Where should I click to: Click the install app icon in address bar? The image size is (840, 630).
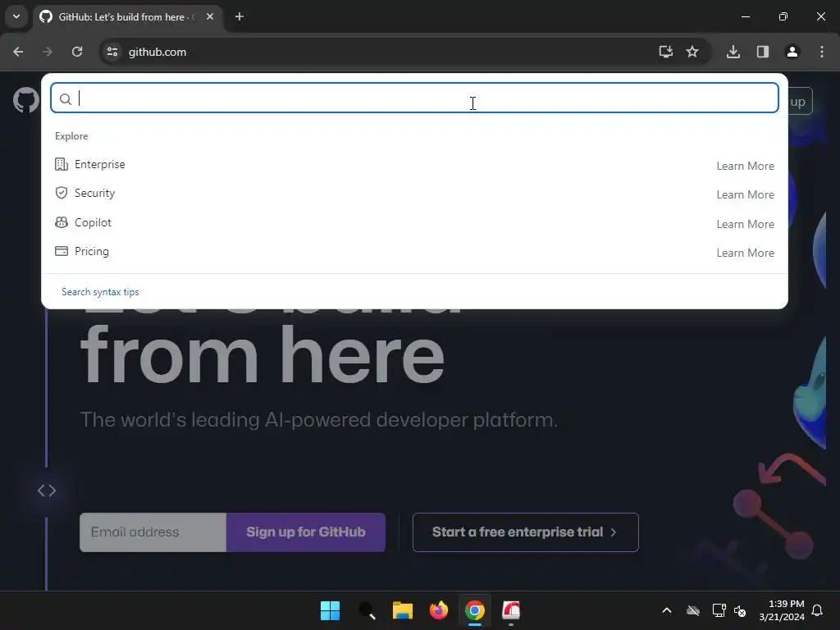coord(665,52)
